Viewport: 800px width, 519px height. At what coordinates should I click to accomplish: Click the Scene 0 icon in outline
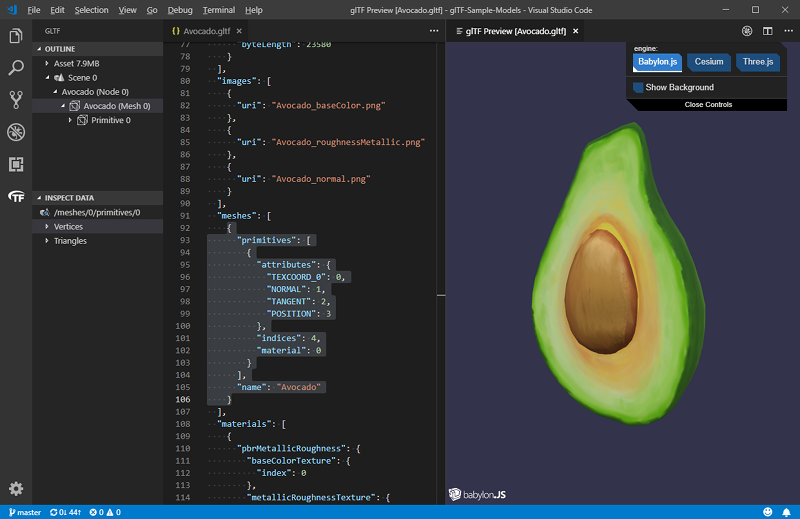pyautogui.click(x=59, y=78)
